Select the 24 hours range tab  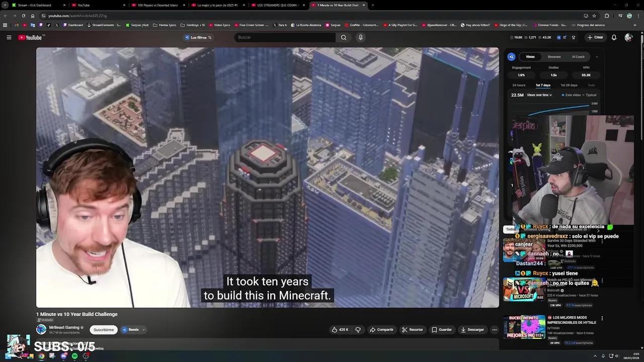click(x=519, y=85)
